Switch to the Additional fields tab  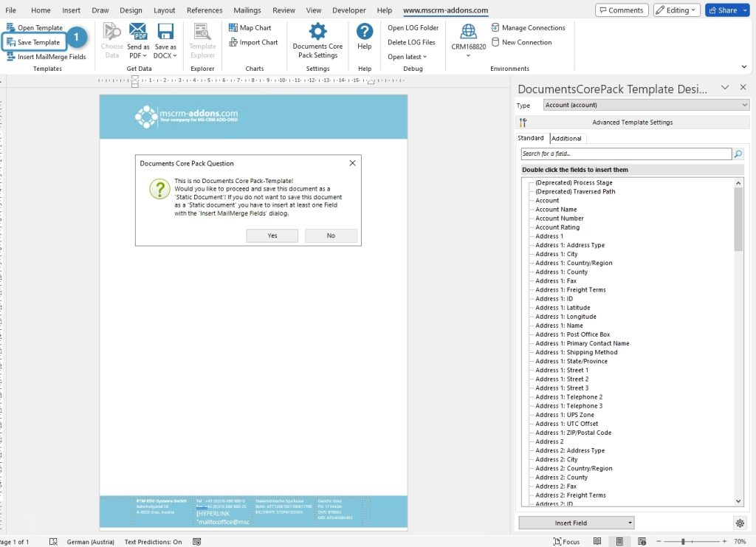pyautogui.click(x=566, y=138)
